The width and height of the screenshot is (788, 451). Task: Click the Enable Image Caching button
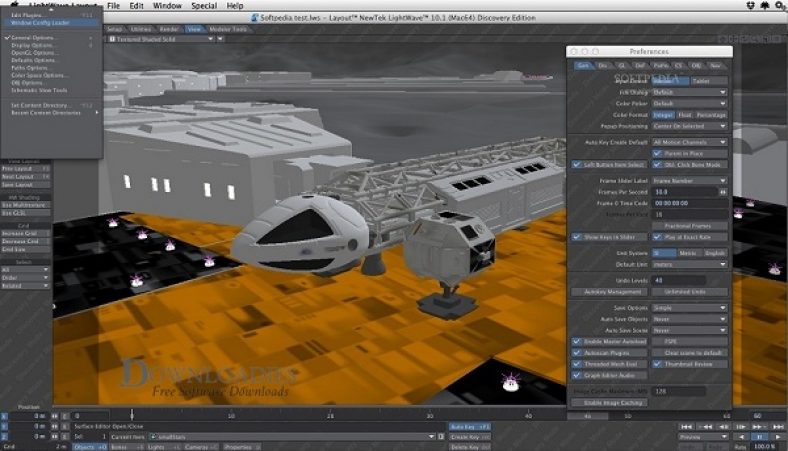tap(608, 402)
